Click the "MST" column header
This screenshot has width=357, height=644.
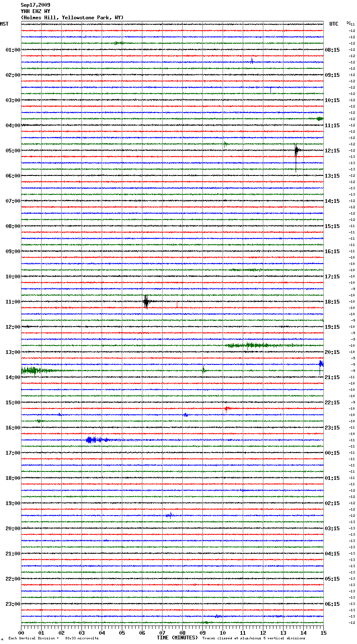4,24
